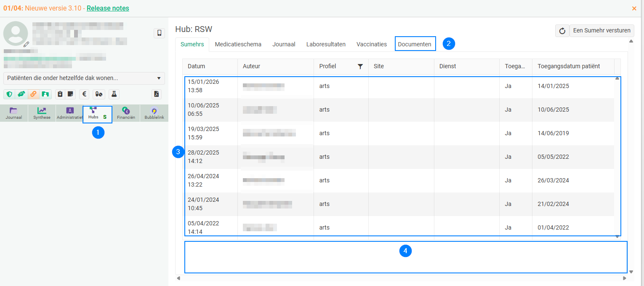The image size is (644, 286).
Task: Open the filter on the Profiel column
Action: click(360, 67)
